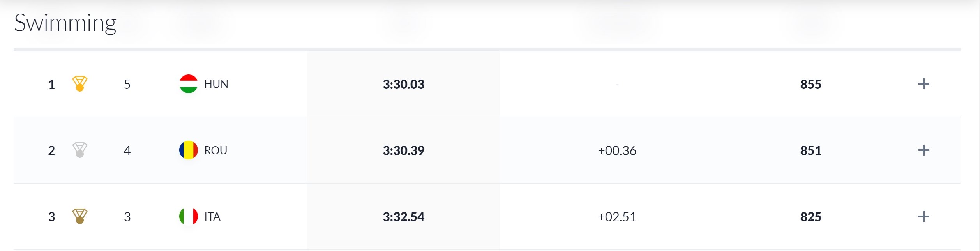Screen dimensions: 980x251
Task: Expand the ROU row with plus
Action: tap(923, 150)
